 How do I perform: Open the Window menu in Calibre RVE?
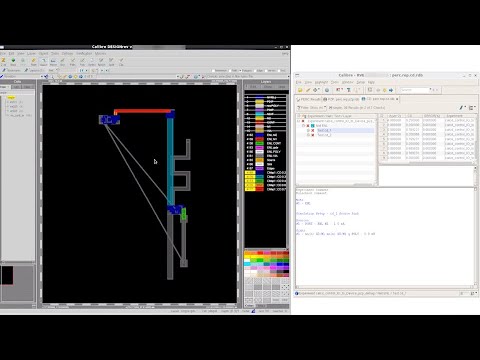pyautogui.click(x=347, y=82)
